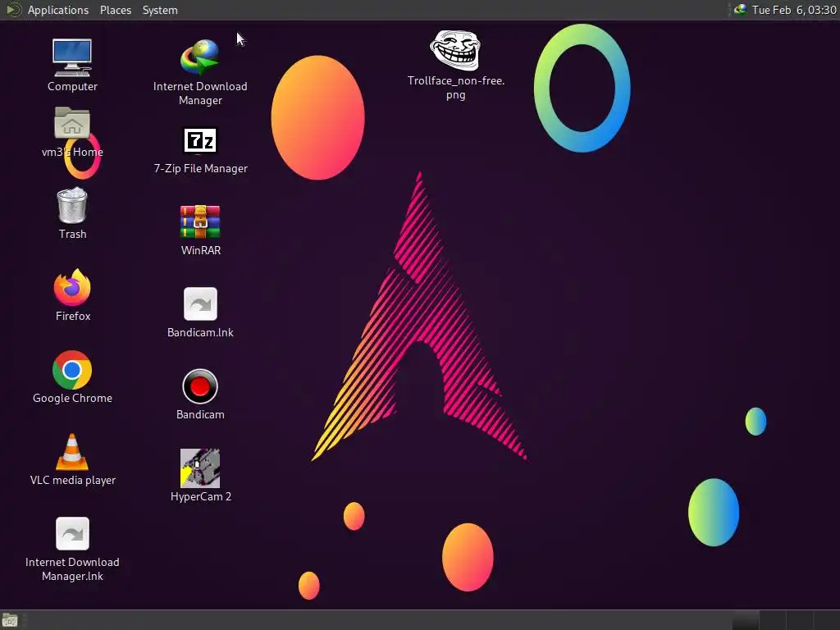Open the Places menu
840x630 pixels.
click(115, 10)
